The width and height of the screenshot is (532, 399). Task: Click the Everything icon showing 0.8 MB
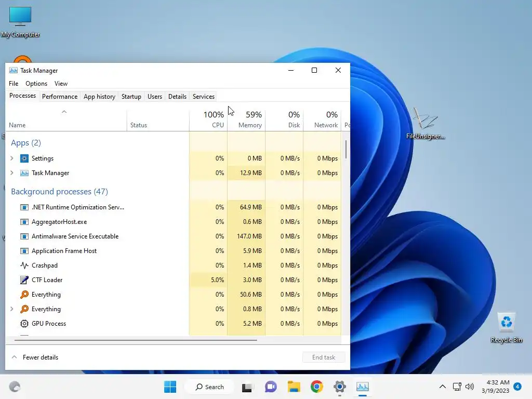pyautogui.click(x=24, y=309)
